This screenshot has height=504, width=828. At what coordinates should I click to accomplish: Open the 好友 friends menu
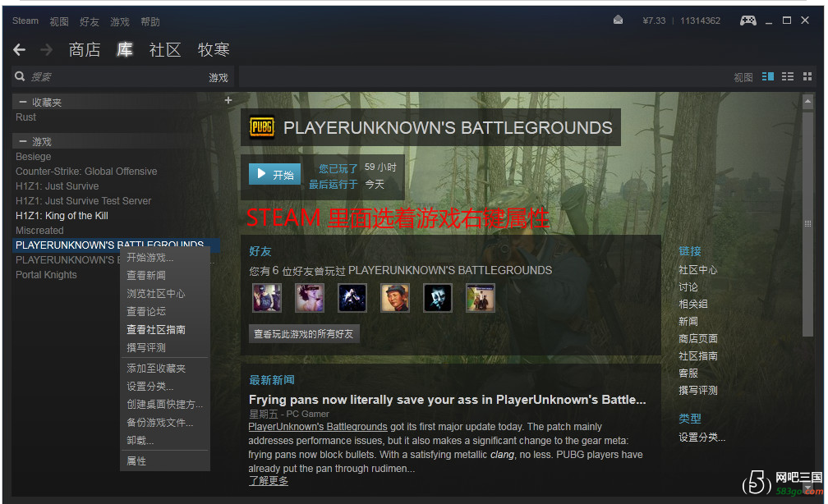point(90,21)
